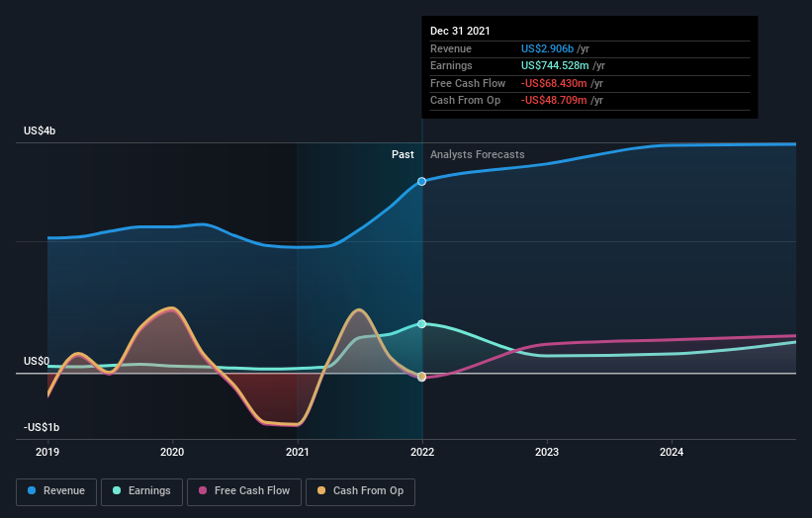Click the blue Revenue legend dot
This screenshot has height=518, width=812.
32,490
